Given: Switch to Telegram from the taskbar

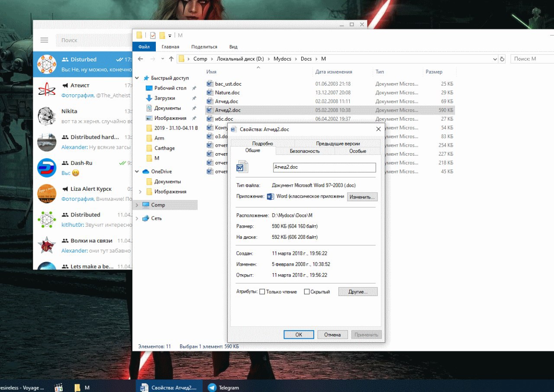Looking at the screenshot, I should 223,388.
